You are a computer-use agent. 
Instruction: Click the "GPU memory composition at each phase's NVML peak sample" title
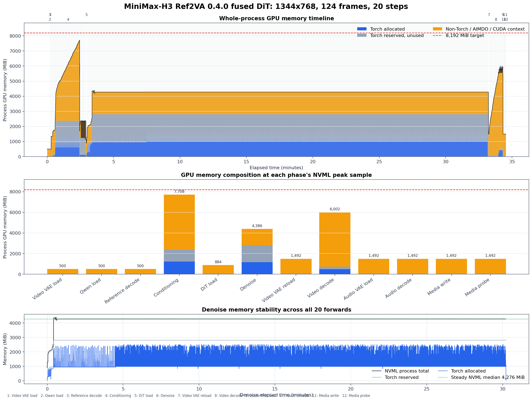pyautogui.click(x=276, y=175)
